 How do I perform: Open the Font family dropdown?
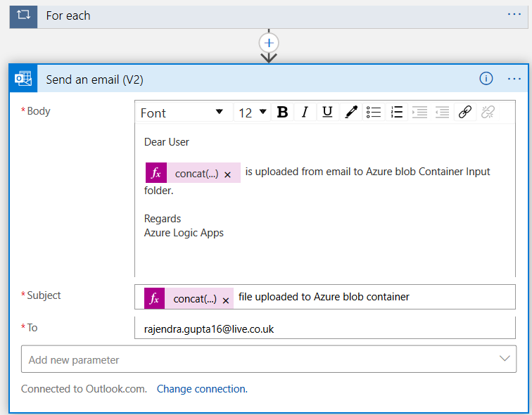tap(182, 113)
